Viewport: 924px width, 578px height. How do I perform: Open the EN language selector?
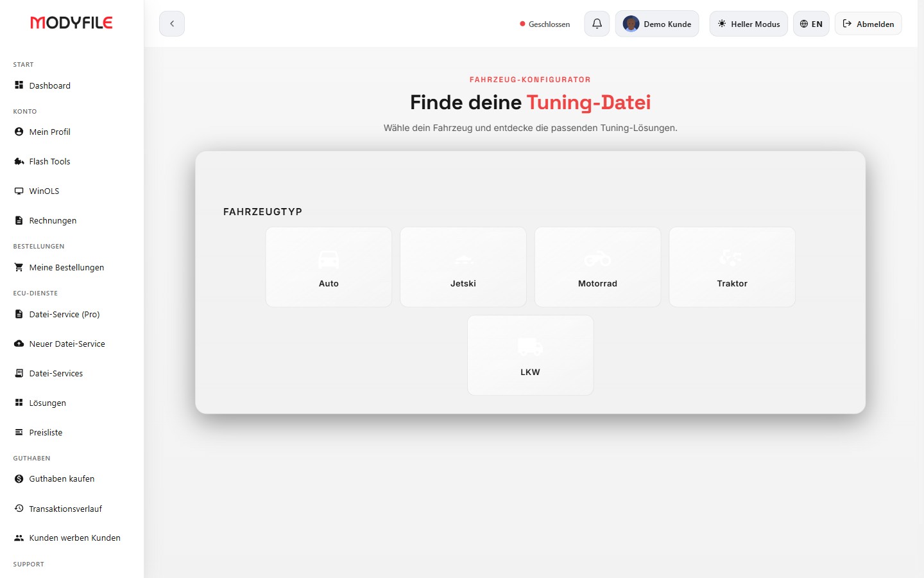pos(811,24)
